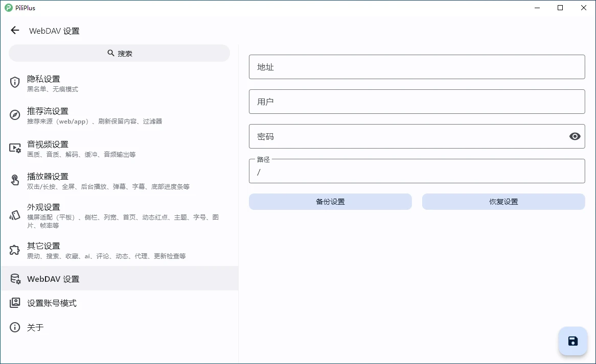Viewport: 596px width, 364px height.
Task: Select the WebDAV database settings icon
Action: [15, 279]
